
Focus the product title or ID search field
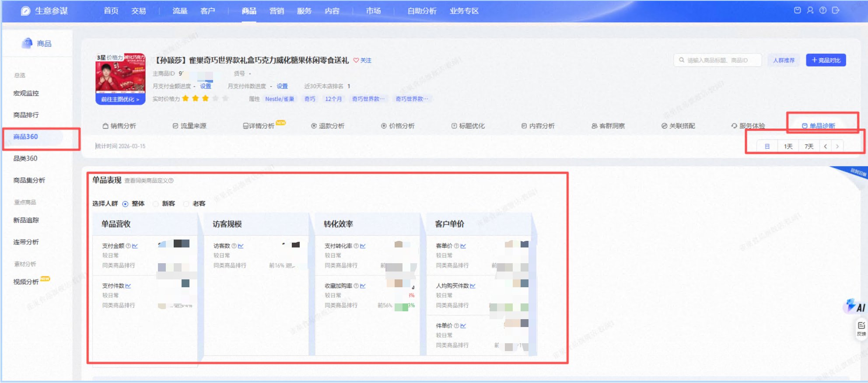[x=717, y=60]
